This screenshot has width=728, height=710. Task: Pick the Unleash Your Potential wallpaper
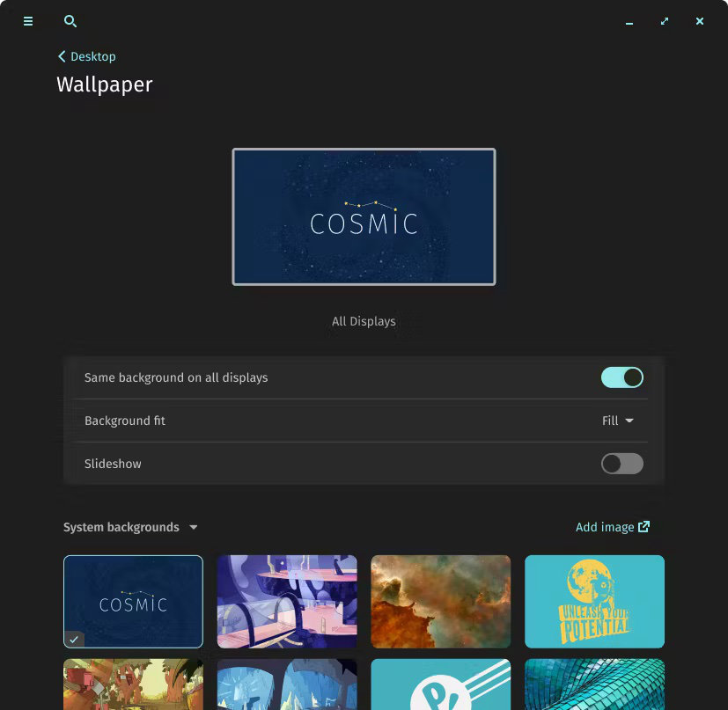click(x=594, y=602)
